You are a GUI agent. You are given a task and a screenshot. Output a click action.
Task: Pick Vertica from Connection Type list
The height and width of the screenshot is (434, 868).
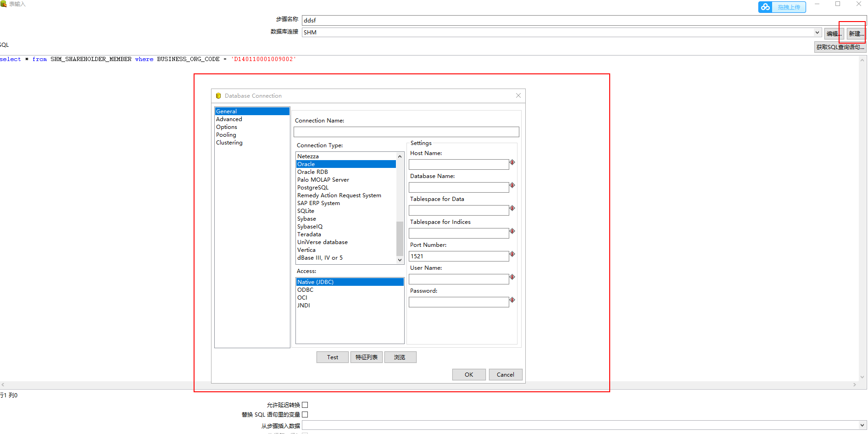[346, 250]
